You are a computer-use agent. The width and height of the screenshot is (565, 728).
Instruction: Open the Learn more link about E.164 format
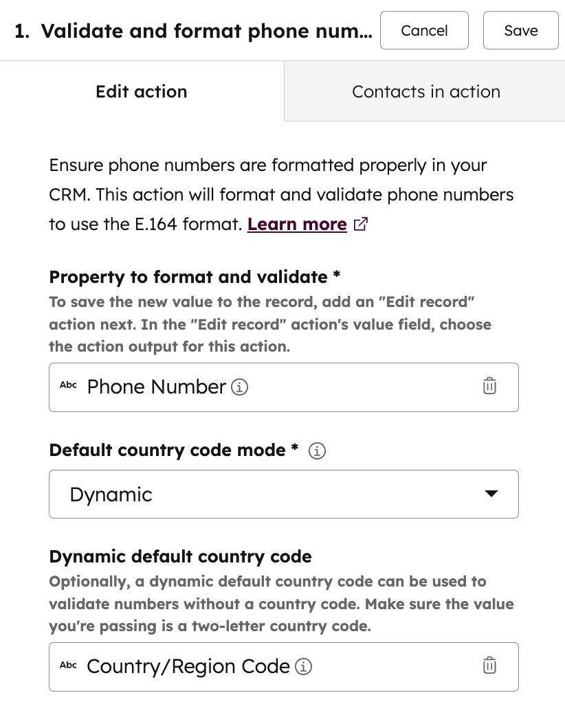[x=297, y=224]
